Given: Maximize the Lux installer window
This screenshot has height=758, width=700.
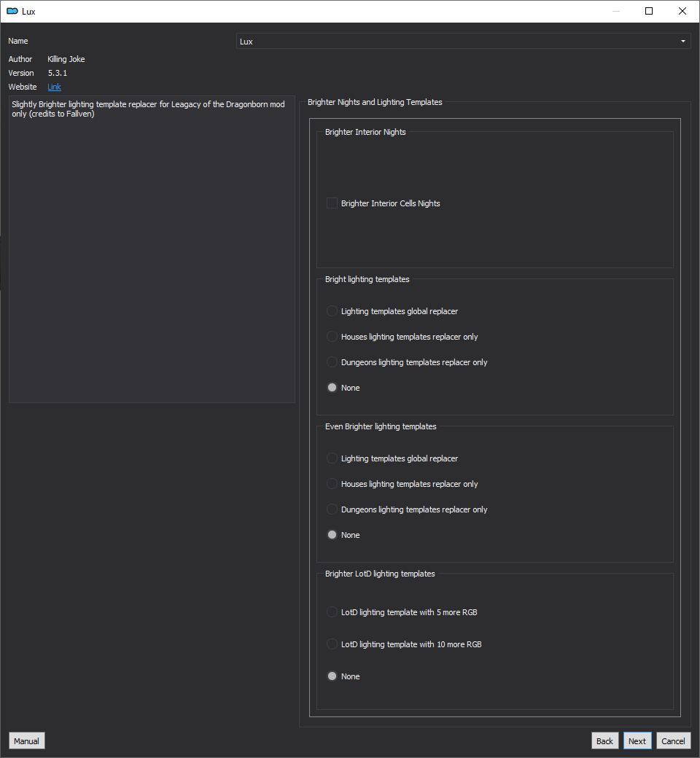Looking at the screenshot, I should pyautogui.click(x=649, y=11).
